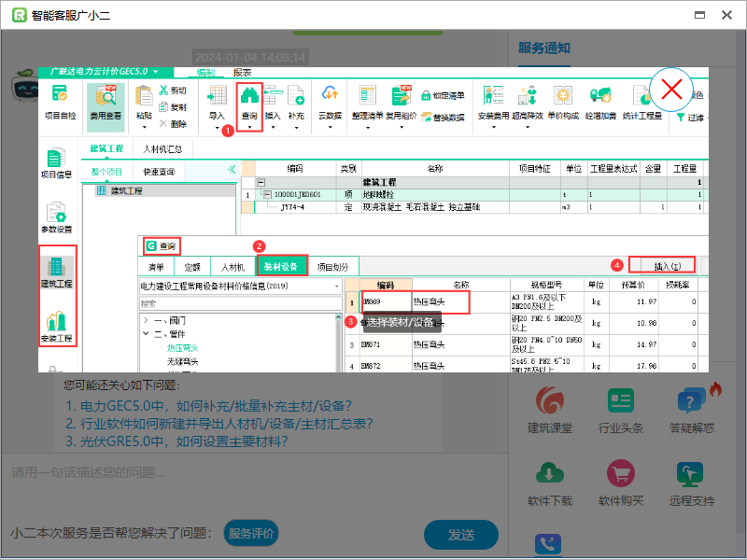Select the 装材设备 query tab
This screenshot has width=747, height=560.
(281, 267)
